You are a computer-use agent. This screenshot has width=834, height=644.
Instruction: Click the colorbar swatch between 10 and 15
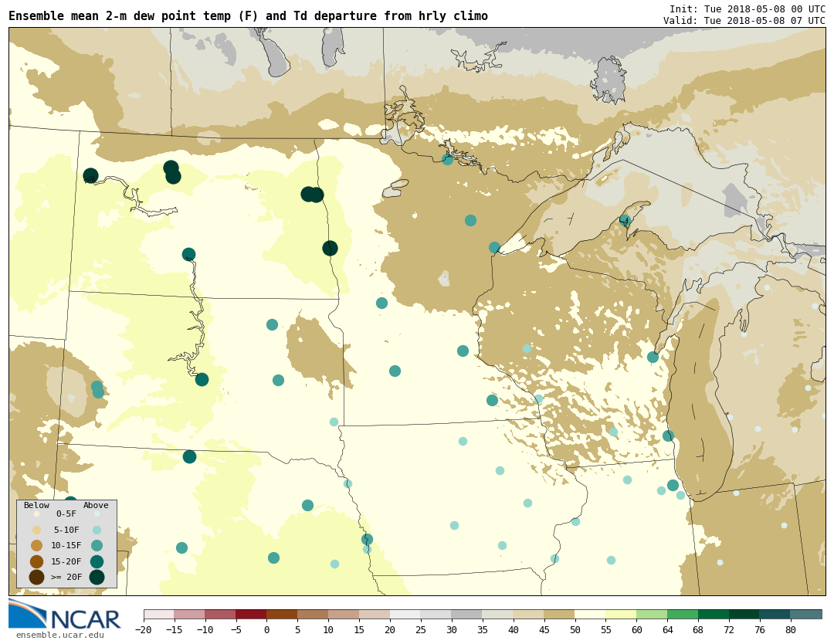coord(344,615)
